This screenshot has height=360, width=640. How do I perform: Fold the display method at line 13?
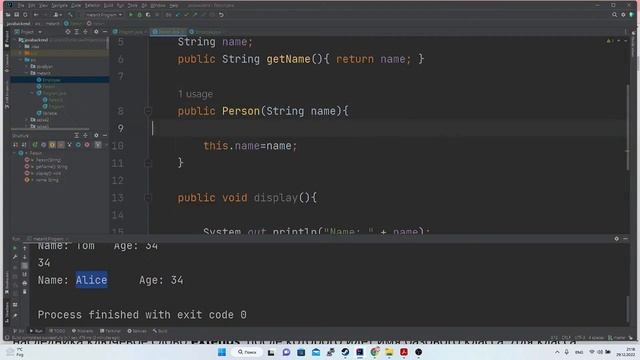[x=148, y=198]
